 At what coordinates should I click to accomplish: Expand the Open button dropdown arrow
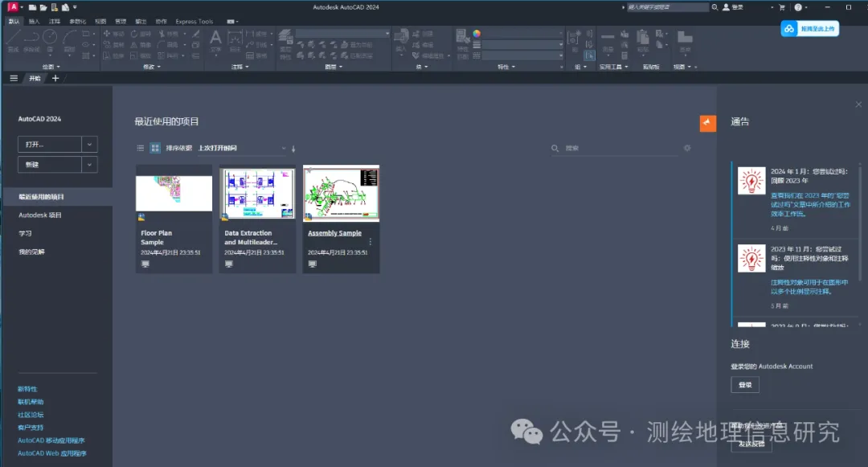tap(89, 145)
